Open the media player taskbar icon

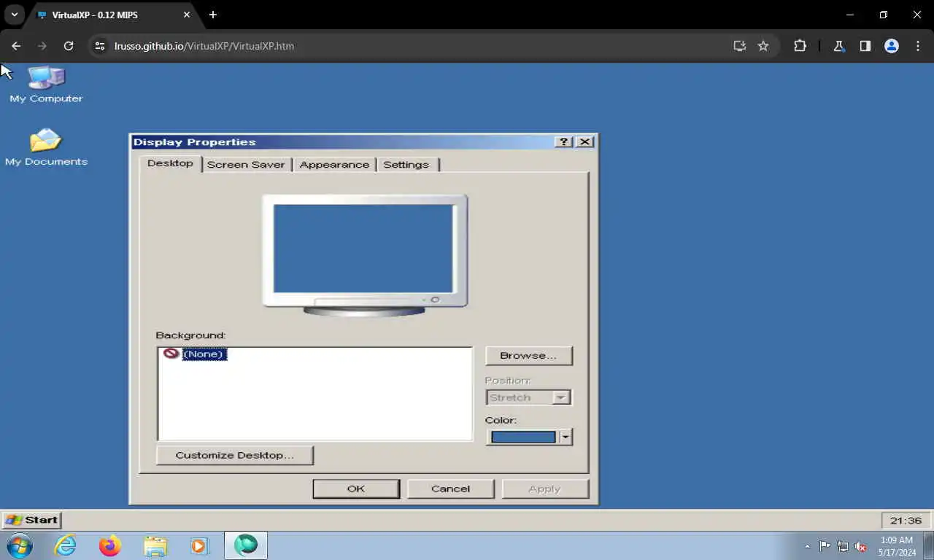click(x=200, y=545)
